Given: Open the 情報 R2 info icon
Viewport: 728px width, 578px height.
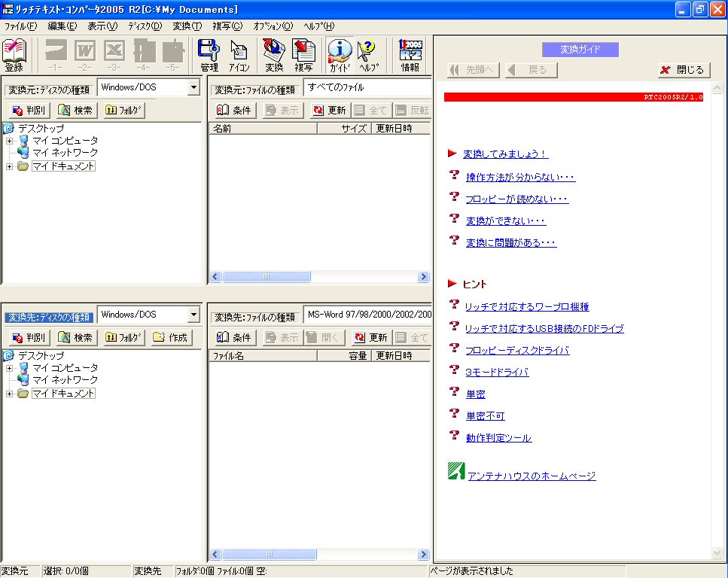Looking at the screenshot, I should pos(410,55).
